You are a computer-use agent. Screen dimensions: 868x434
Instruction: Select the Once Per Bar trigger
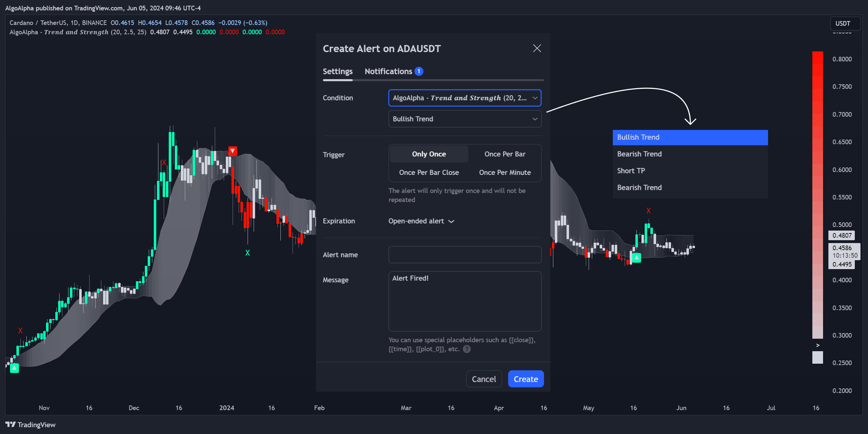(505, 154)
